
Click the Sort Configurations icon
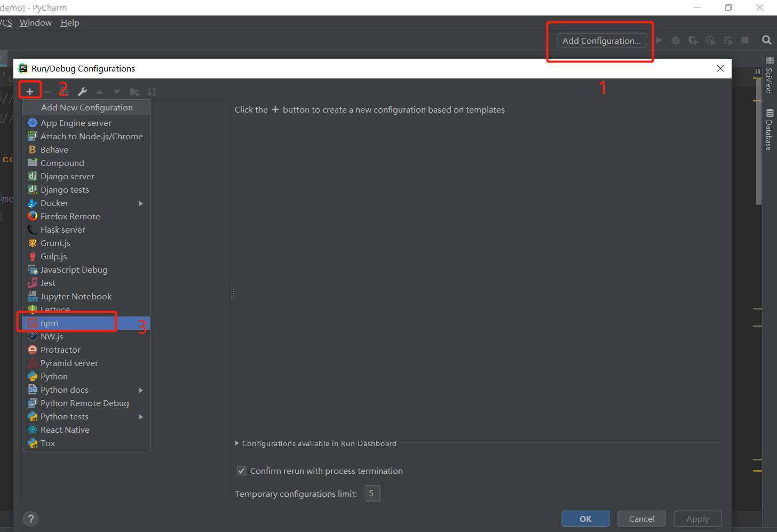point(152,92)
